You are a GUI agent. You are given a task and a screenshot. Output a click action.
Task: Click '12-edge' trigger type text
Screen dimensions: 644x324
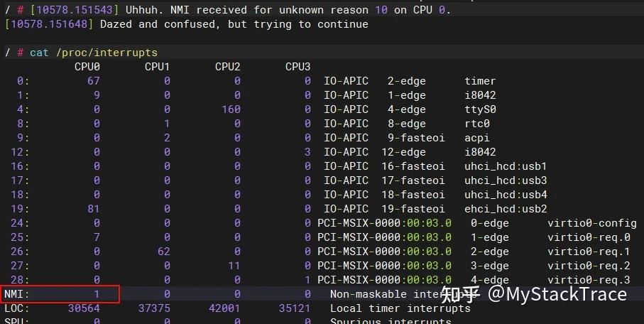click(x=403, y=152)
